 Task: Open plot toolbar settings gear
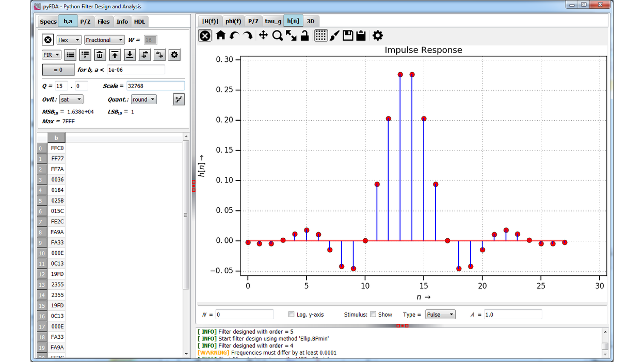coord(378,36)
